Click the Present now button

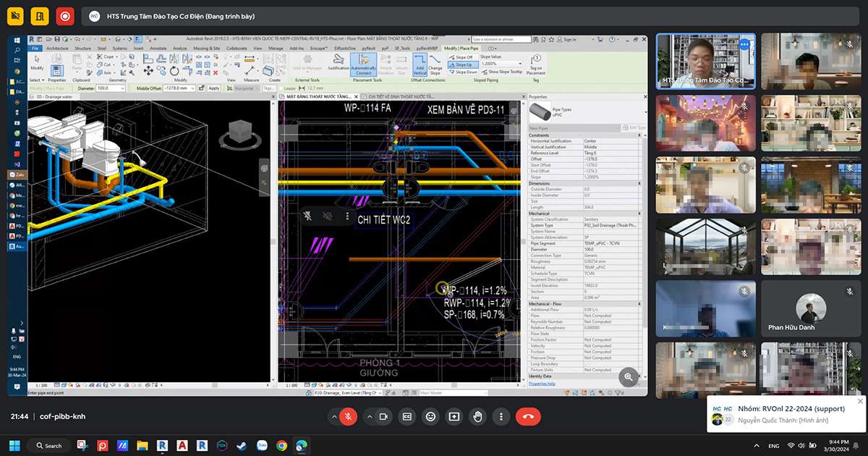pyautogui.click(x=454, y=416)
